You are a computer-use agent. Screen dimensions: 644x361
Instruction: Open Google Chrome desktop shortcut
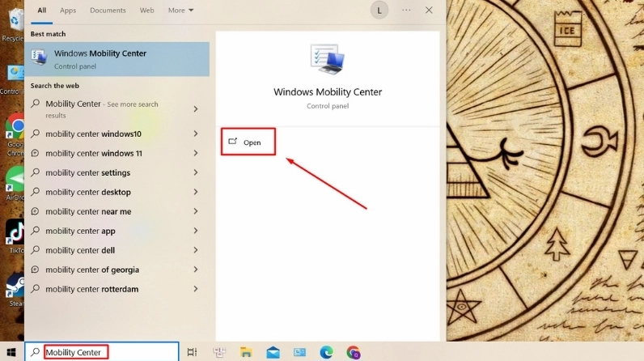[15, 134]
